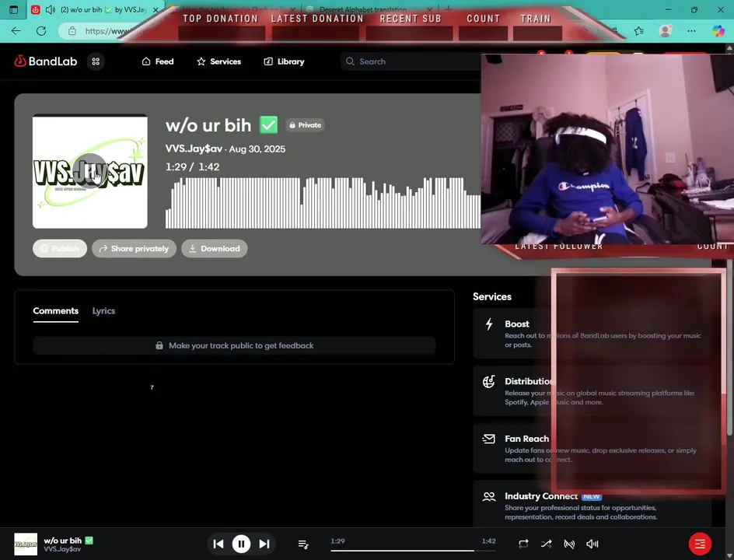Seek in the bottom player progress bar
This screenshot has height=560, width=734.
[413, 550]
